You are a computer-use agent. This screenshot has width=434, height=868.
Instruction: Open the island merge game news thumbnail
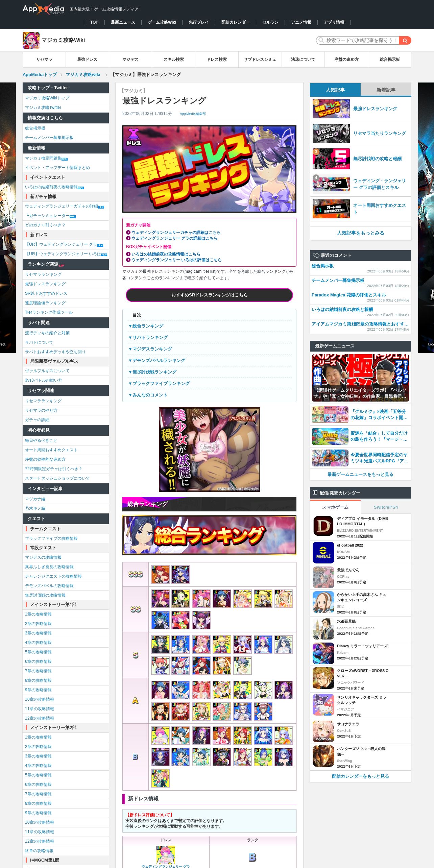point(330,436)
